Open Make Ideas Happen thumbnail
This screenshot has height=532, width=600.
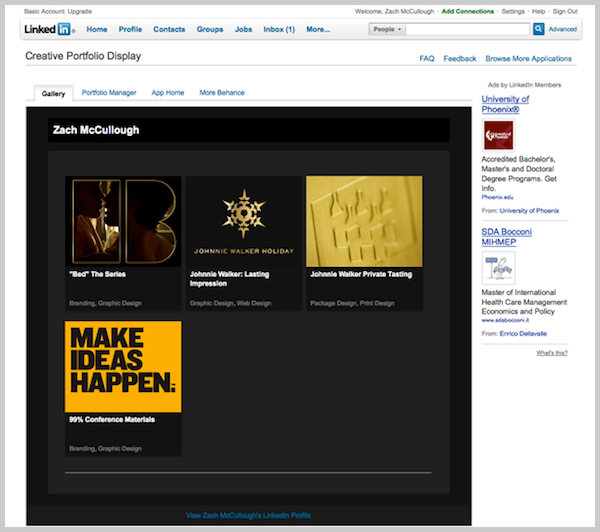click(x=123, y=367)
